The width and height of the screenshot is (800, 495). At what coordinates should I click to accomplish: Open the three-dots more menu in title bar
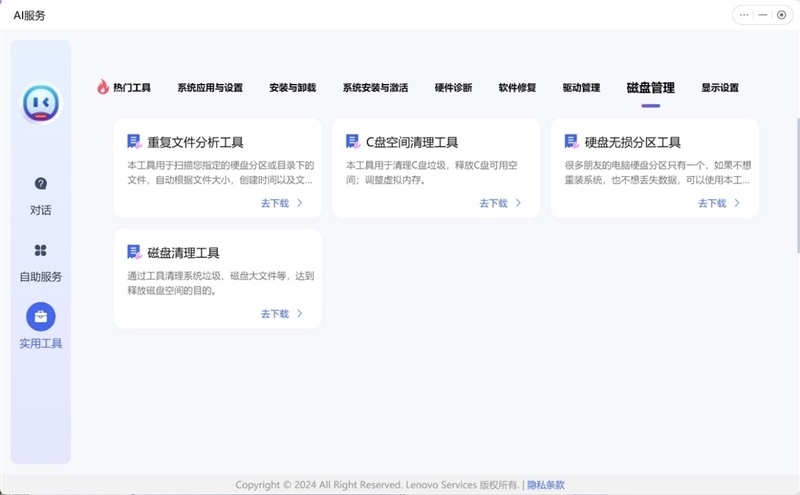click(x=744, y=15)
